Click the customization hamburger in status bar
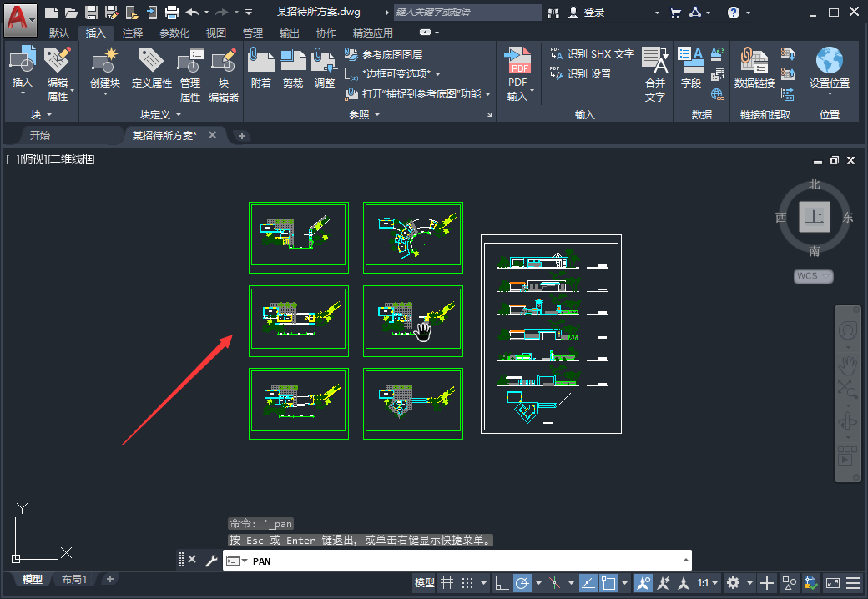 854,582
